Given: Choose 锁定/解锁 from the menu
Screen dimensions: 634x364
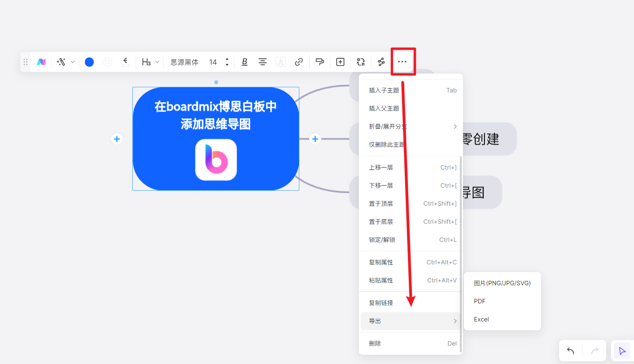Looking at the screenshot, I should pyautogui.click(x=411, y=240).
